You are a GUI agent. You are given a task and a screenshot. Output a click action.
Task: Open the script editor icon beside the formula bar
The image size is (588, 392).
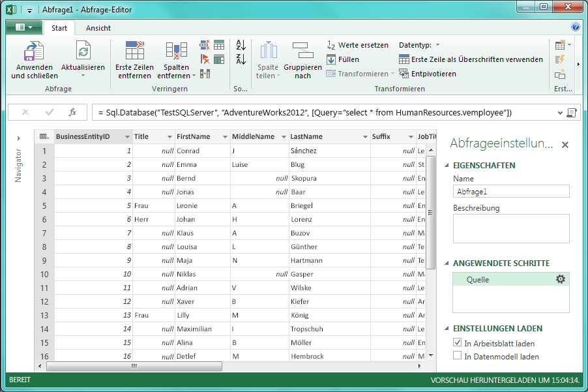572,113
